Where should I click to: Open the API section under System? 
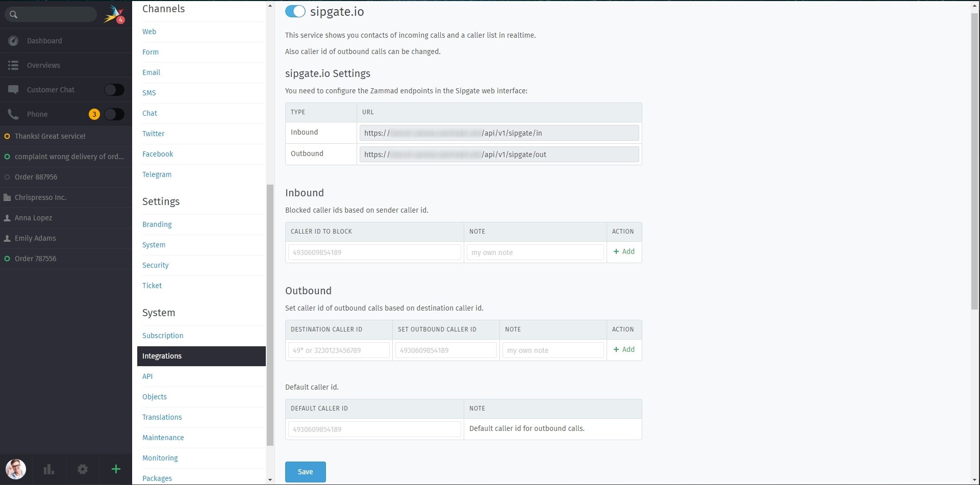[x=147, y=376]
